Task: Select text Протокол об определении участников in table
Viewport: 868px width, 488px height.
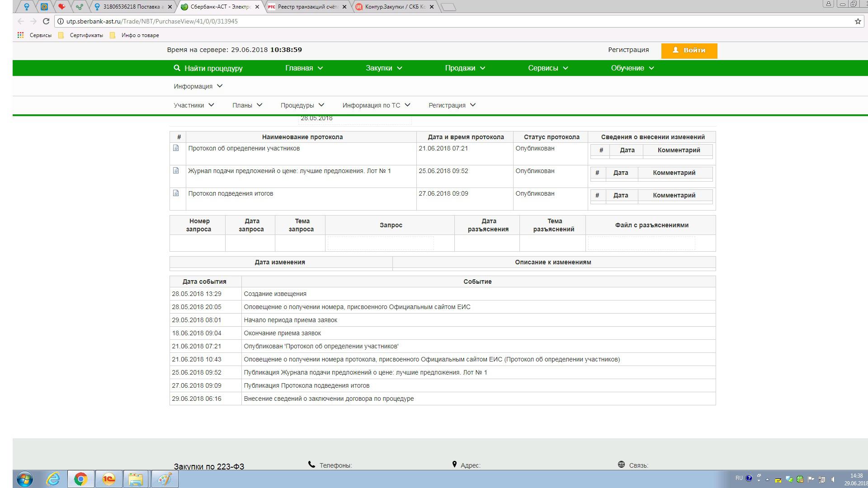Action: (244, 148)
